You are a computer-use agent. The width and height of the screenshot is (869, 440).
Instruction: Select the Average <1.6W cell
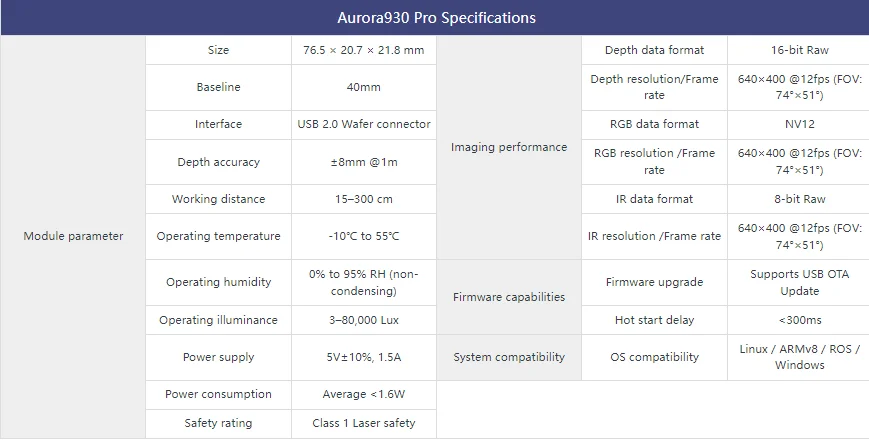[364, 395]
